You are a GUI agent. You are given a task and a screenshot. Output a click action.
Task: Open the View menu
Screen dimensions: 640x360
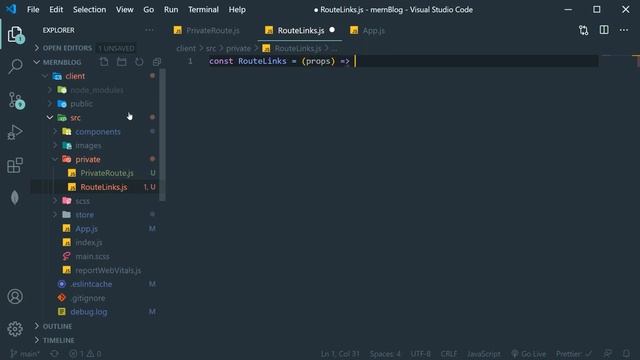pos(124,9)
